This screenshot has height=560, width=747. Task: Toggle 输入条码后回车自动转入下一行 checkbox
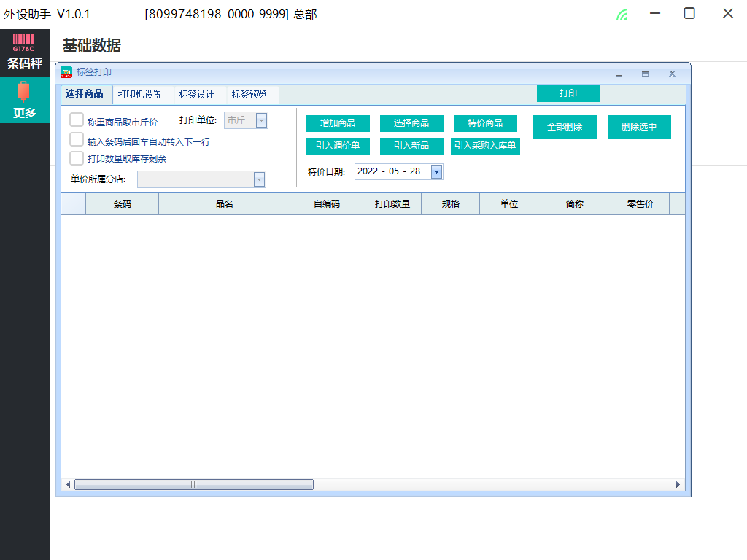click(77, 139)
